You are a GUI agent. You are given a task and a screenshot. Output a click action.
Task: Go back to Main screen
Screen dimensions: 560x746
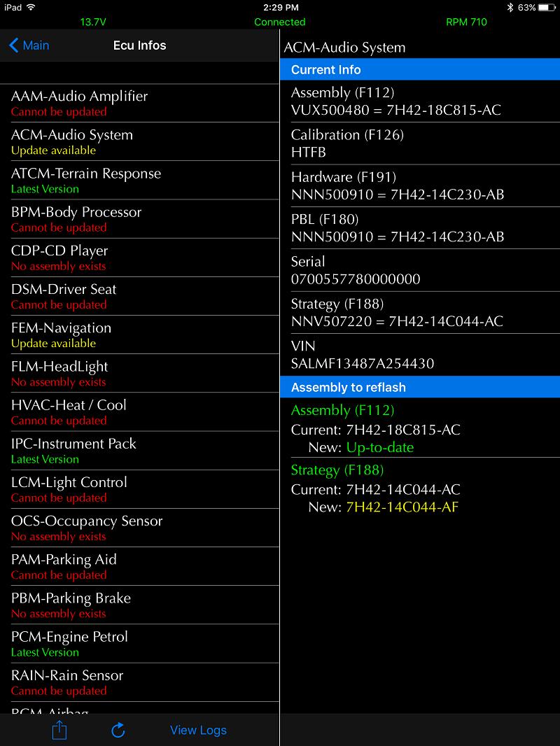[29, 45]
